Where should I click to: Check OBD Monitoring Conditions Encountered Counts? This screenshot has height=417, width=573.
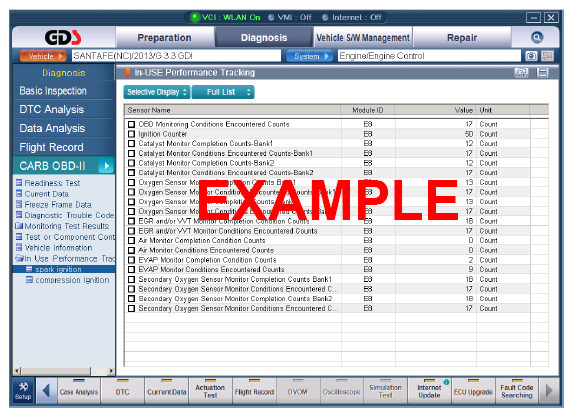click(x=131, y=124)
